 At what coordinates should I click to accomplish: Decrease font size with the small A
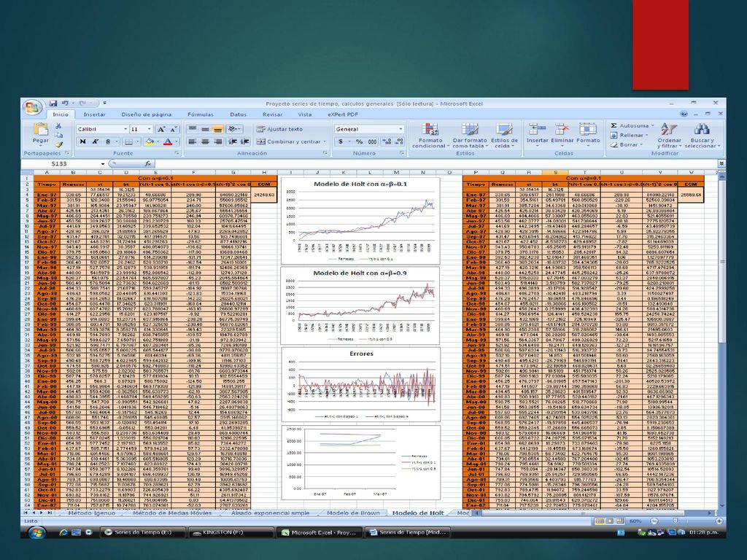(x=174, y=129)
